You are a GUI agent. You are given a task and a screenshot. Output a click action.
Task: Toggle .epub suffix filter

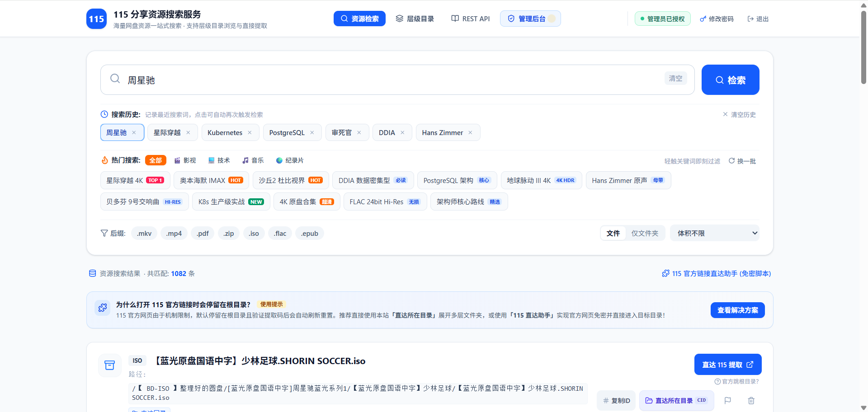click(310, 233)
